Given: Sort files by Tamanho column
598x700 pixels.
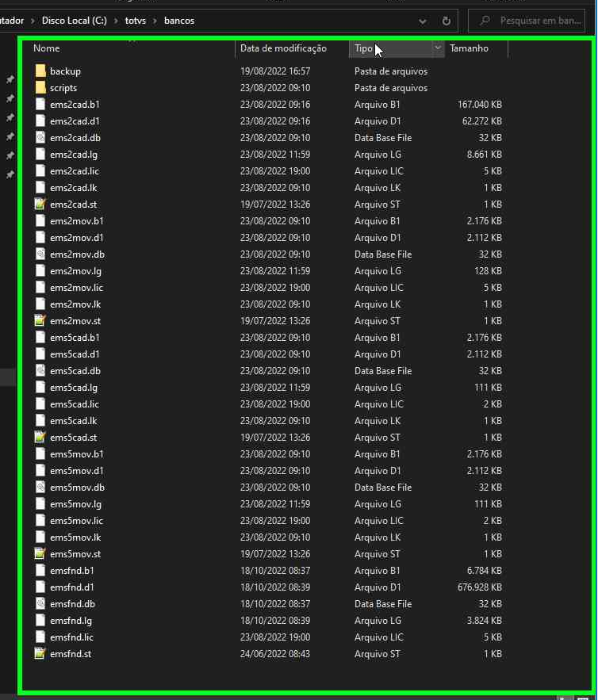Looking at the screenshot, I should tap(469, 48).
